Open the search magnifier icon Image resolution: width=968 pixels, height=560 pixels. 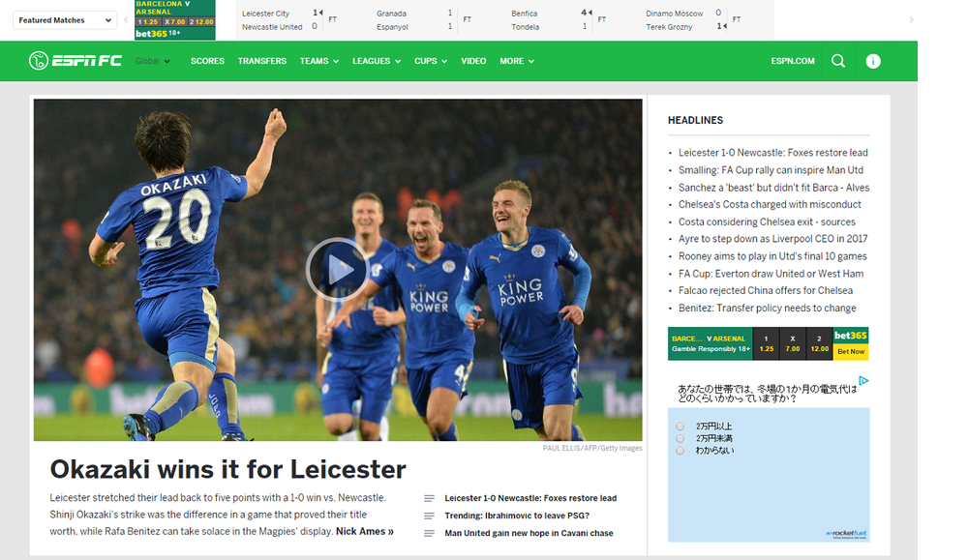(x=837, y=61)
